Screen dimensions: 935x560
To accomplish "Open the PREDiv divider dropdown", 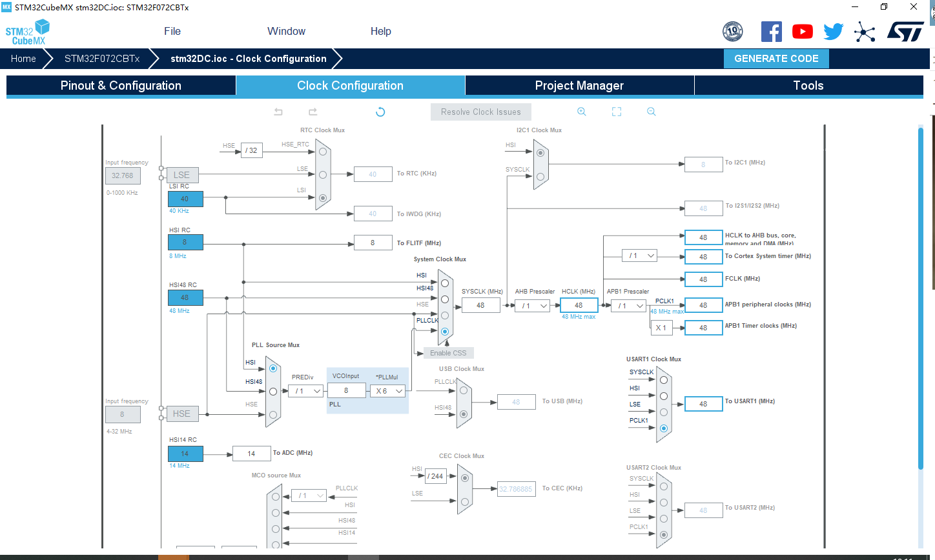I will coord(306,391).
